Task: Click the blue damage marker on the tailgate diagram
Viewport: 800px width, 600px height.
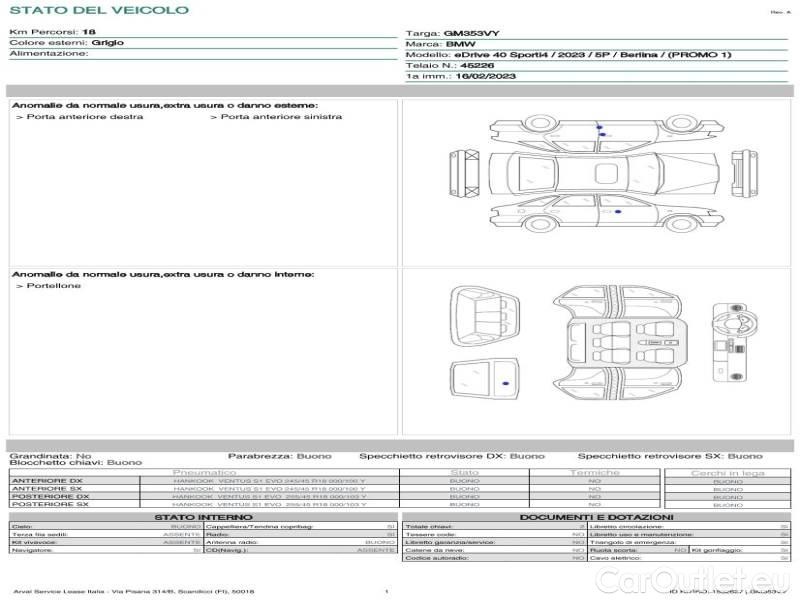Action: coord(505,383)
